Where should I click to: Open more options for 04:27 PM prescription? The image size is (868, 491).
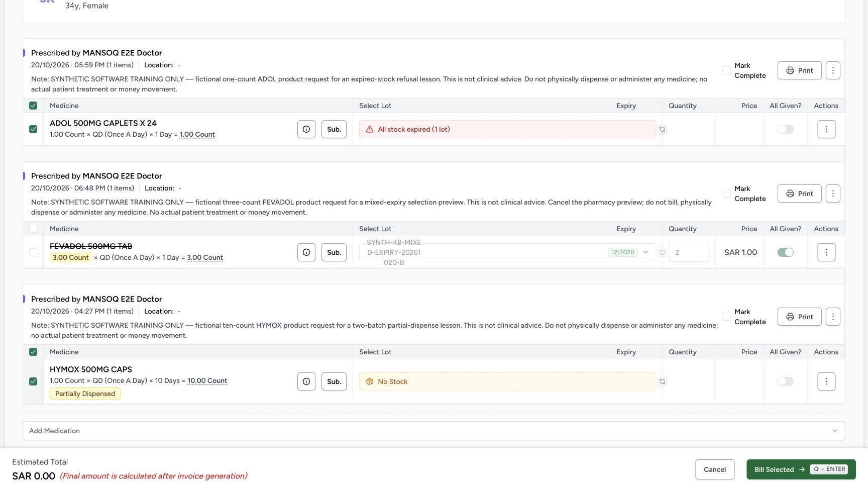tap(833, 317)
